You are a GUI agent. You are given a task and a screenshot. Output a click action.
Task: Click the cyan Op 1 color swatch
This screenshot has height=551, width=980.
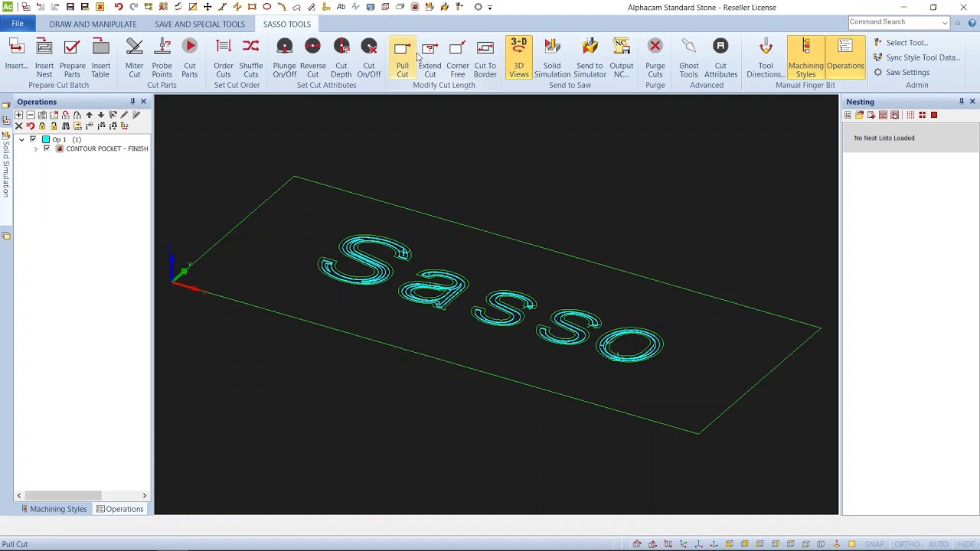pyautogui.click(x=46, y=139)
